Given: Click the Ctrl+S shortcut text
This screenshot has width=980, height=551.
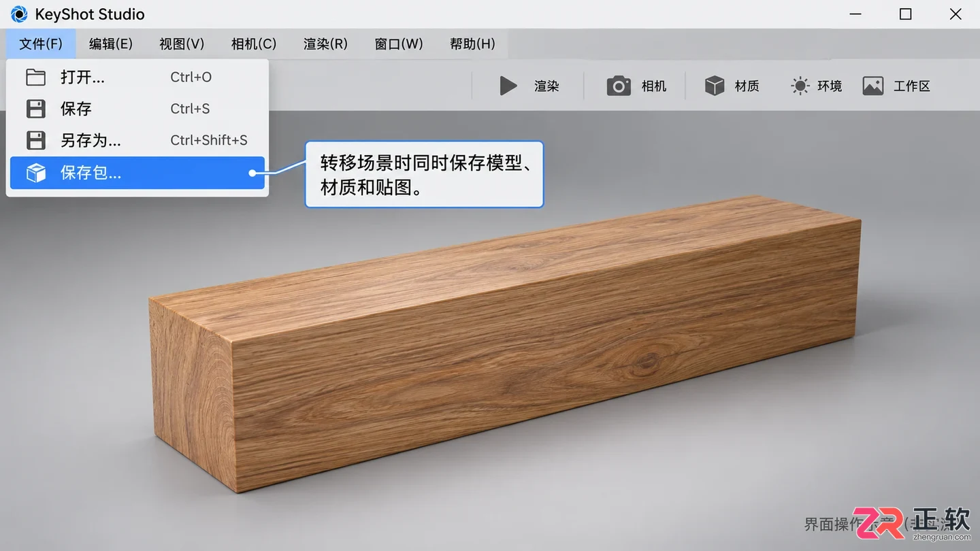Looking at the screenshot, I should coord(190,109).
